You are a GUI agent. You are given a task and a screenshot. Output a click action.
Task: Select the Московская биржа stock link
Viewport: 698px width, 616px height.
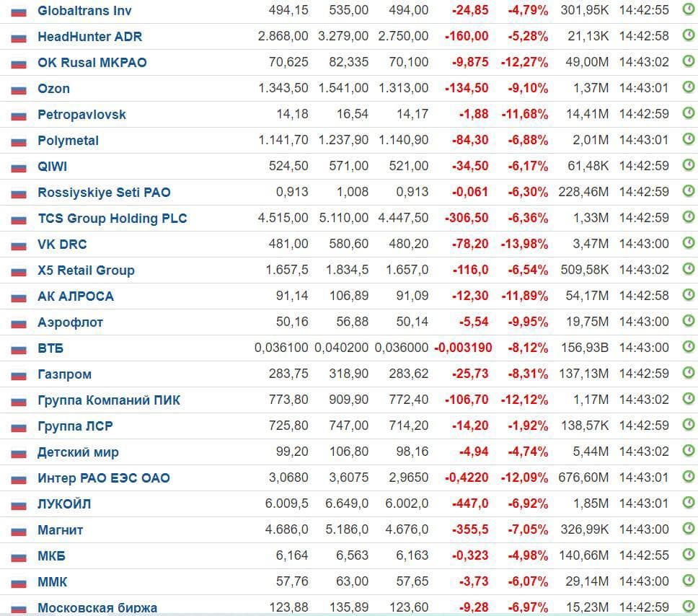[x=97, y=607]
